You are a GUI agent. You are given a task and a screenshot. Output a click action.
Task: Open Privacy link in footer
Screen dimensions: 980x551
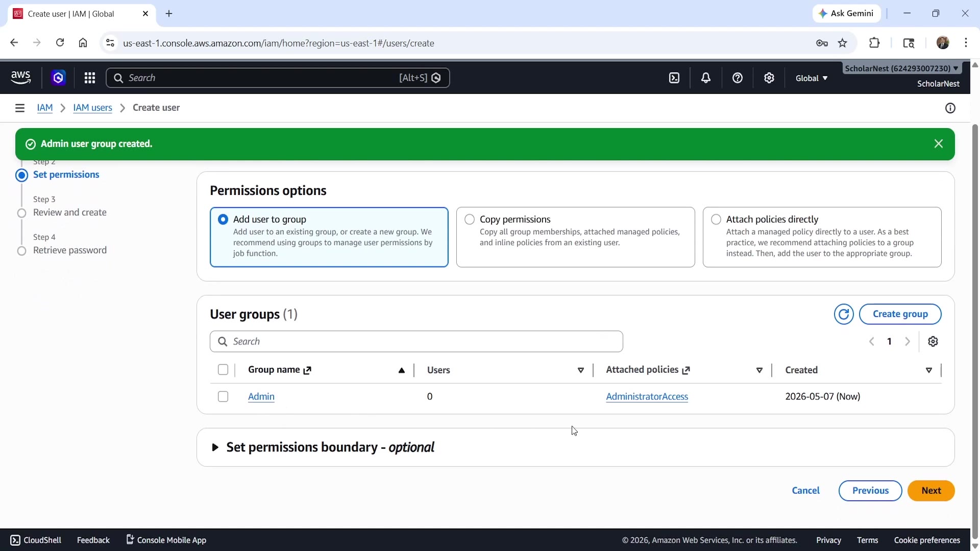pyautogui.click(x=828, y=540)
